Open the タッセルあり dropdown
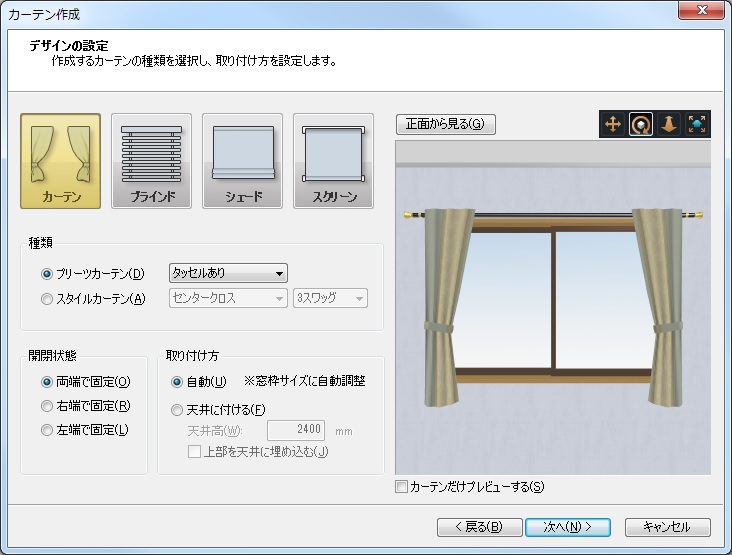The height and width of the screenshot is (555, 732). [228, 273]
